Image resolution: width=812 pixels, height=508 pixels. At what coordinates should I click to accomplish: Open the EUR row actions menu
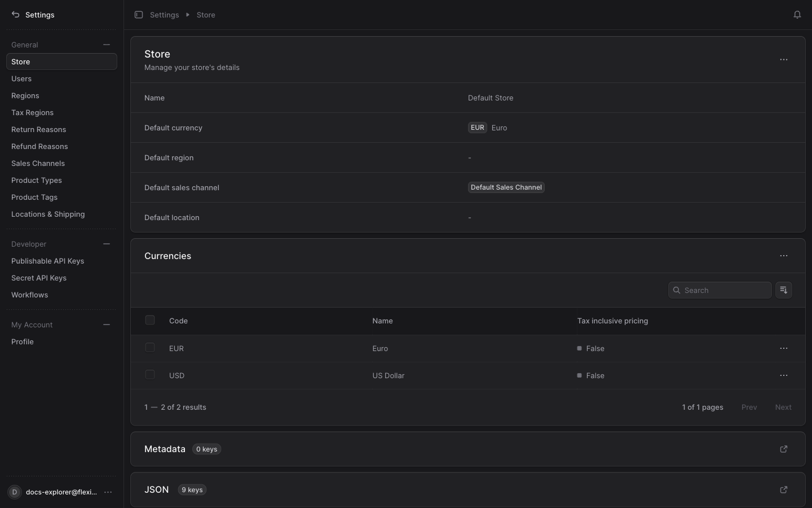coord(784,349)
